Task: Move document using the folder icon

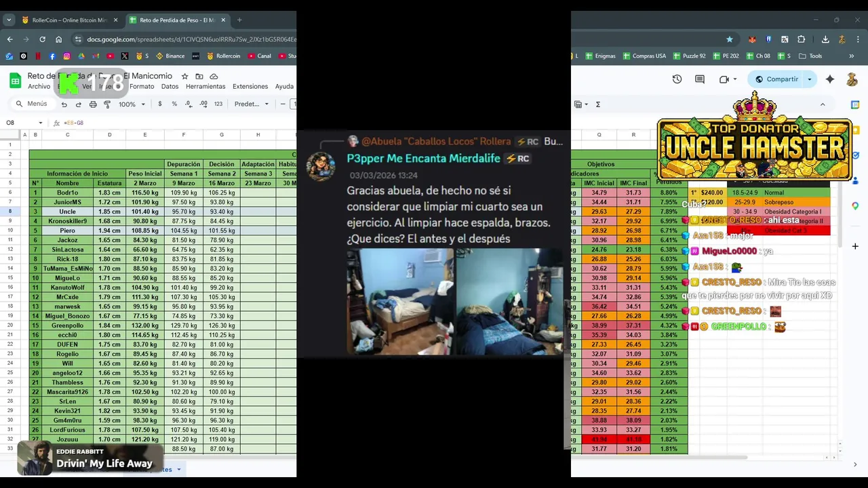Action: pyautogui.click(x=199, y=77)
